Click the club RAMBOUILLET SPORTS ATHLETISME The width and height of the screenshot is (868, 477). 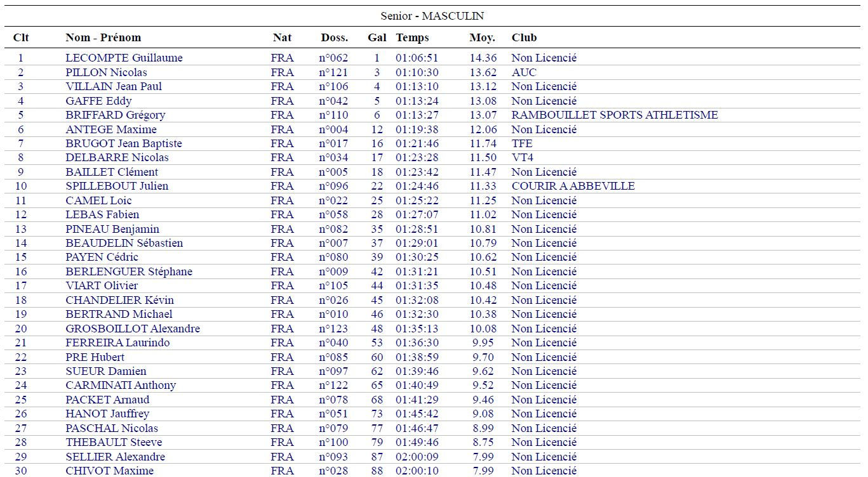pos(615,115)
